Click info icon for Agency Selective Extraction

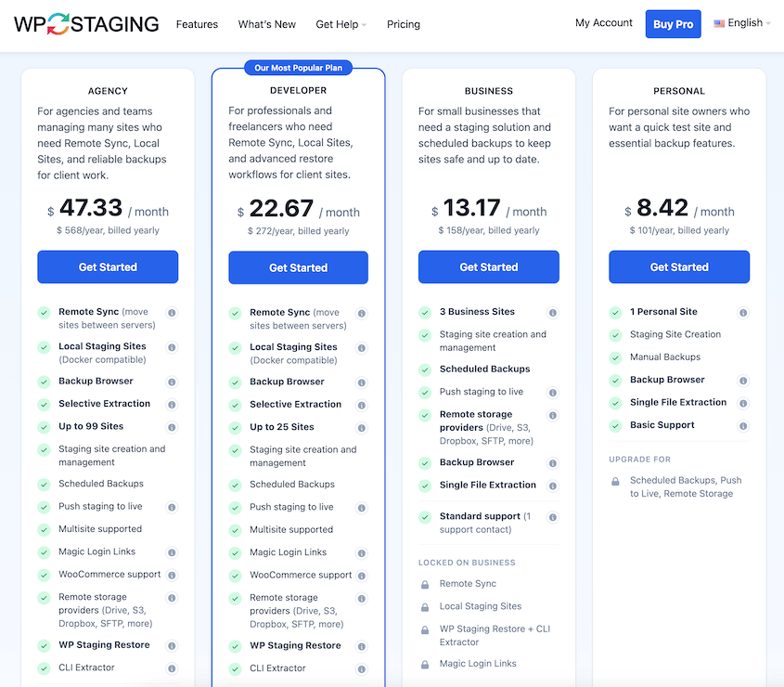point(172,404)
